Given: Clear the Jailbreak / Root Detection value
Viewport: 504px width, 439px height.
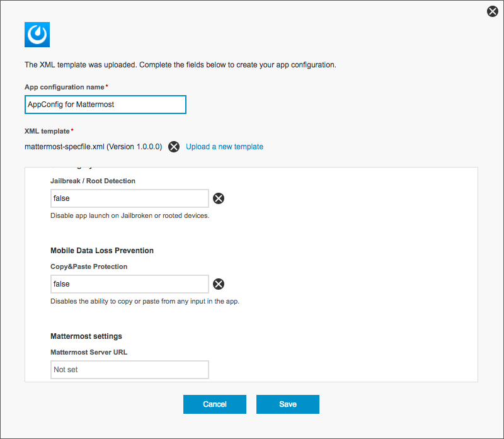Looking at the screenshot, I should click(x=219, y=198).
